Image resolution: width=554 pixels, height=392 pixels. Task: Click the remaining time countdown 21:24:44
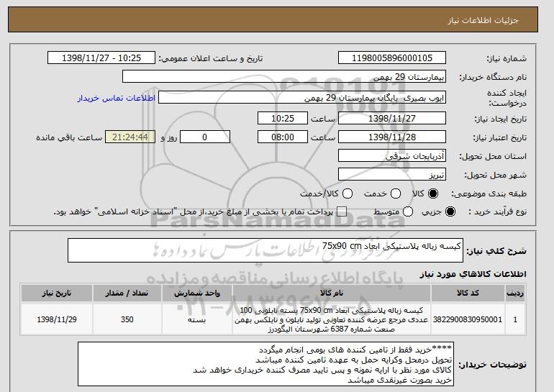[x=130, y=137]
